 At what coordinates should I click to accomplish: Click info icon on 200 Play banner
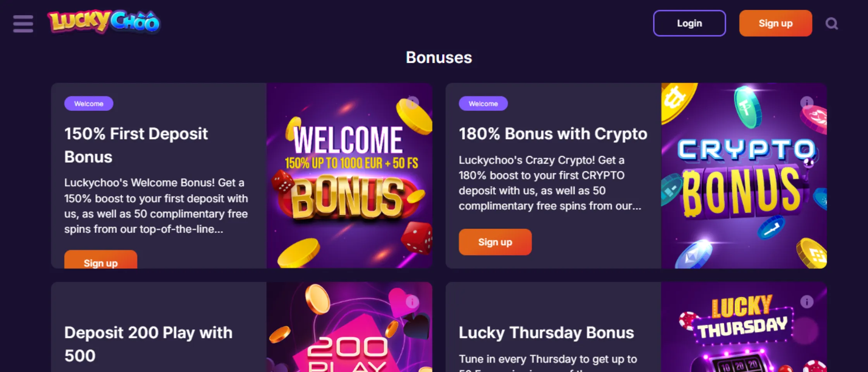pyautogui.click(x=412, y=301)
